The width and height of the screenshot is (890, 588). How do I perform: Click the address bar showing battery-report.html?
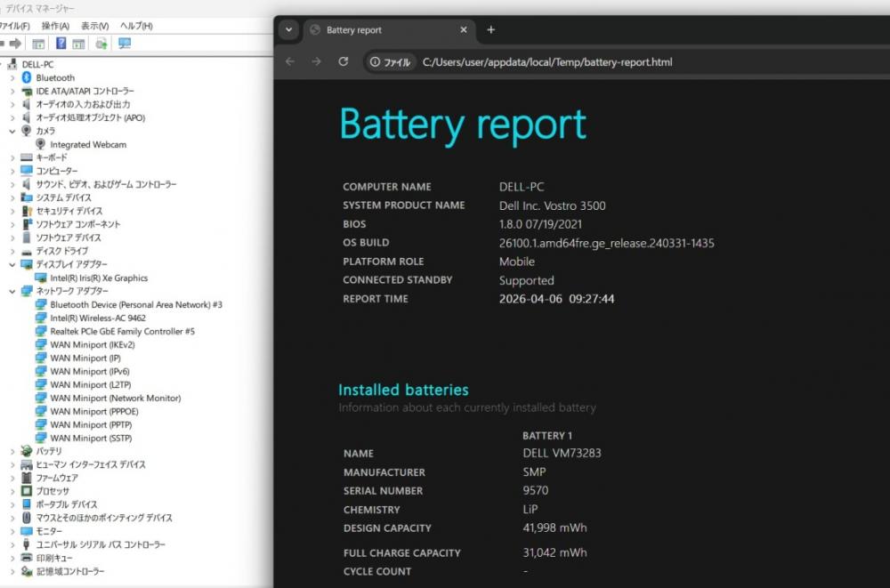tap(546, 62)
